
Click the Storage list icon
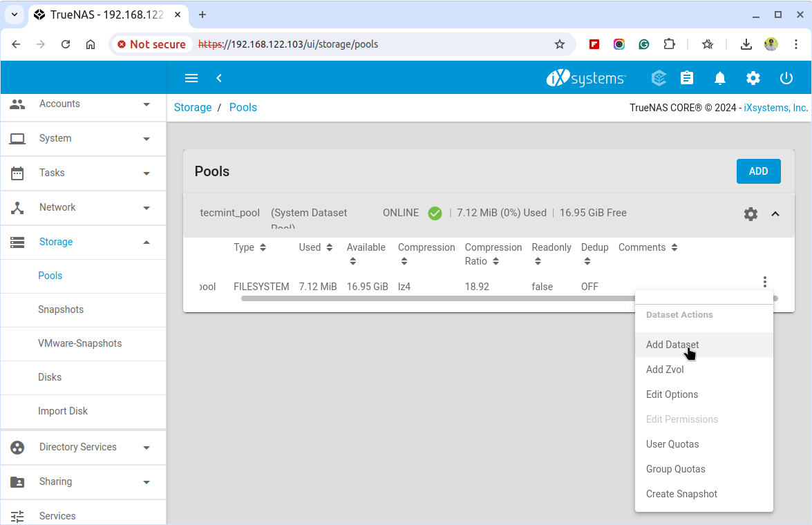pyautogui.click(x=17, y=242)
